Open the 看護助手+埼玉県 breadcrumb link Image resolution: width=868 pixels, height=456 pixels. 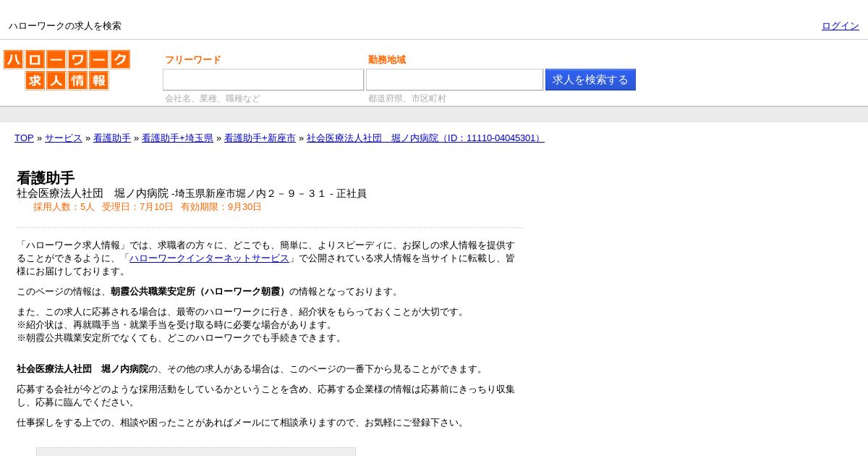pyautogui.click(x=177, y=138)
